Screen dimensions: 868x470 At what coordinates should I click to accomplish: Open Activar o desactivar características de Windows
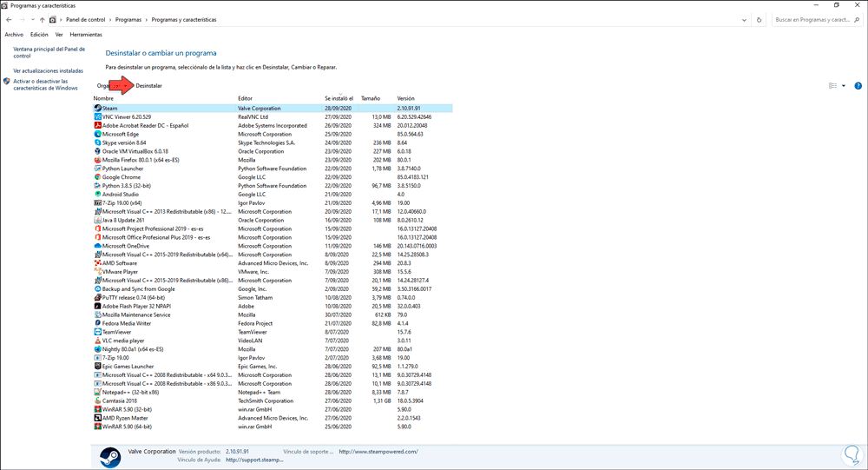point(45,85)
